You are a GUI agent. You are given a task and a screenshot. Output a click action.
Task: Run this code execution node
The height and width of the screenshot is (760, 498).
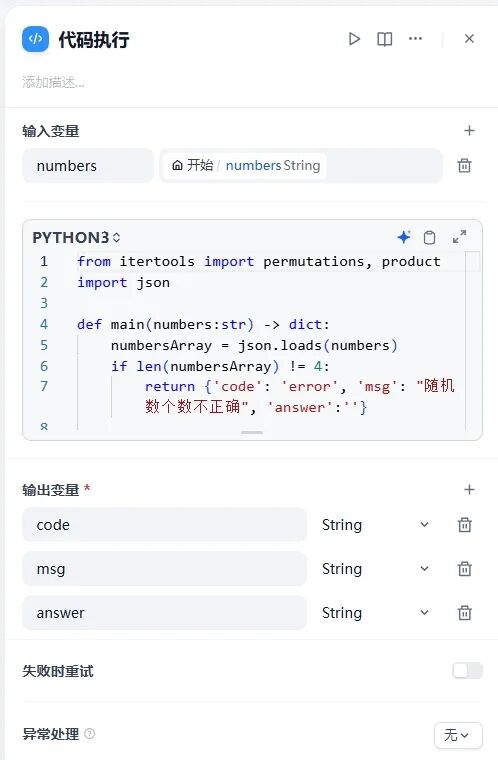pyautogui.click(x=354, y=39)
